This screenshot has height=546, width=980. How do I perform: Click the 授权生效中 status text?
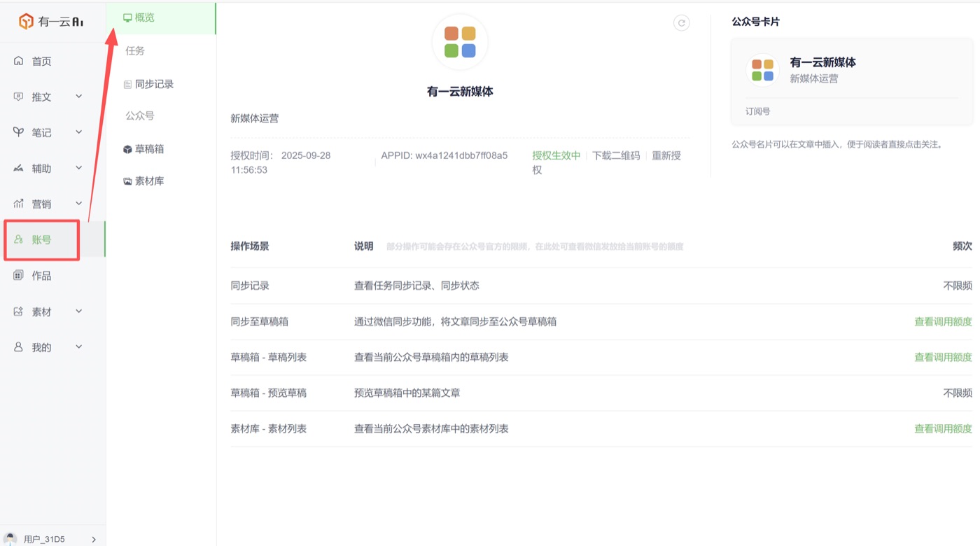point(556,155)
